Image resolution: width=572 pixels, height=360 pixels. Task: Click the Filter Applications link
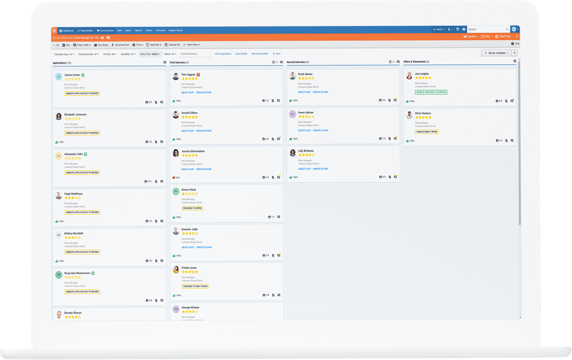click(223, 54)
